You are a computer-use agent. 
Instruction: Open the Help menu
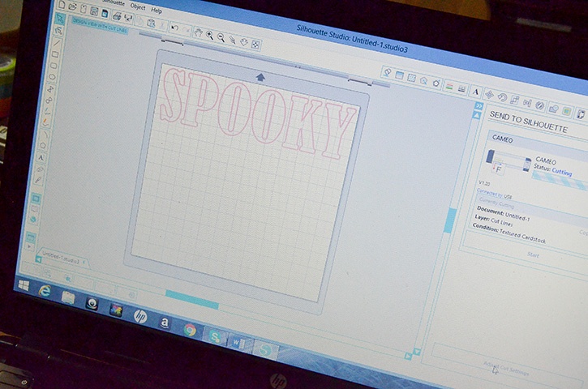(x=157, y=10)
